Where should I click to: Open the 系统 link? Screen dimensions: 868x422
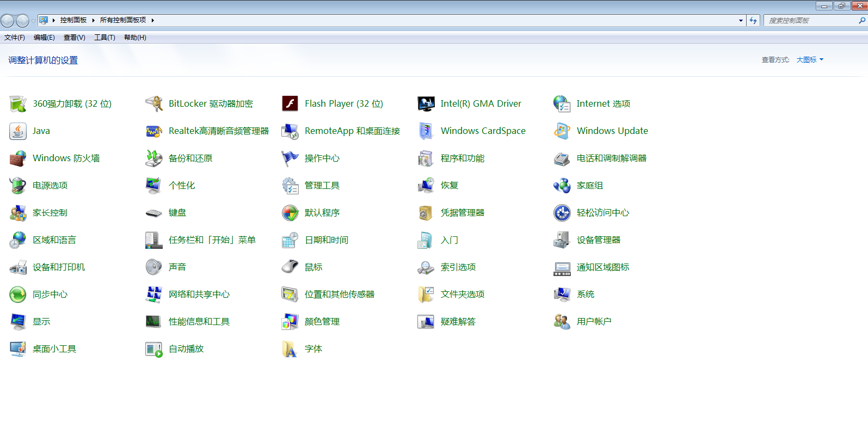586,294
